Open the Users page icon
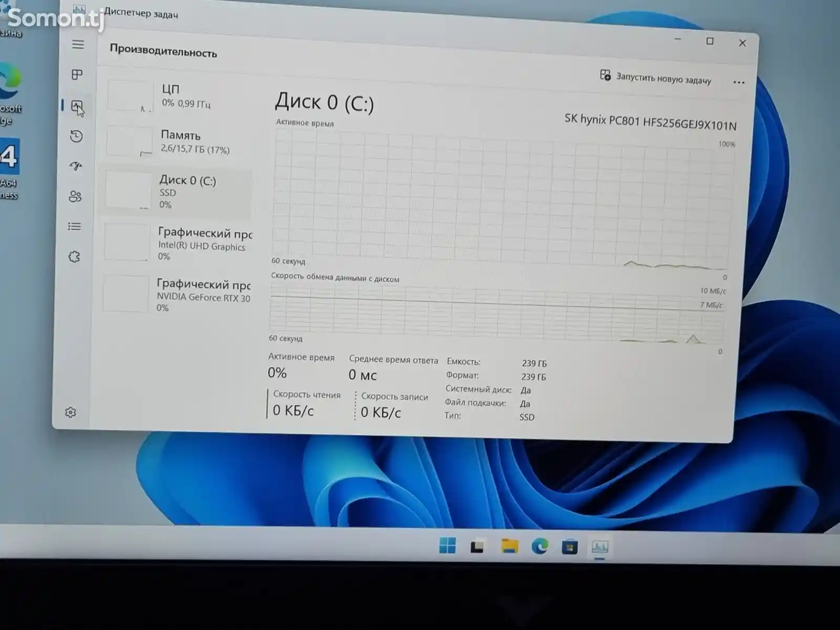 (x=75, y=196)
